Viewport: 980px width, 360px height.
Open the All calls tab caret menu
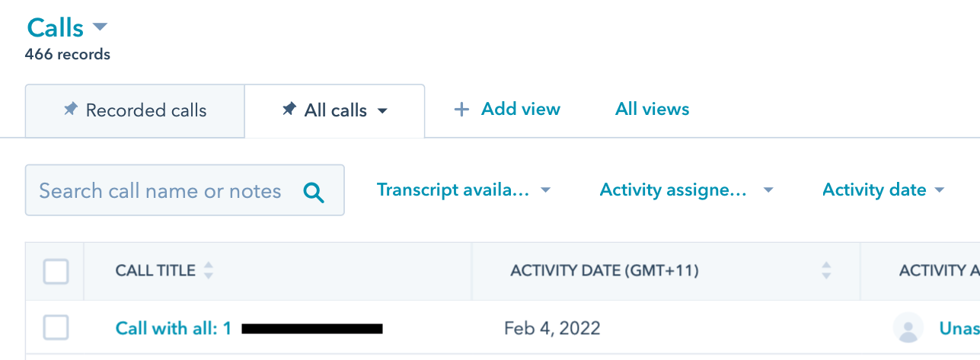[x=382, y=111]
